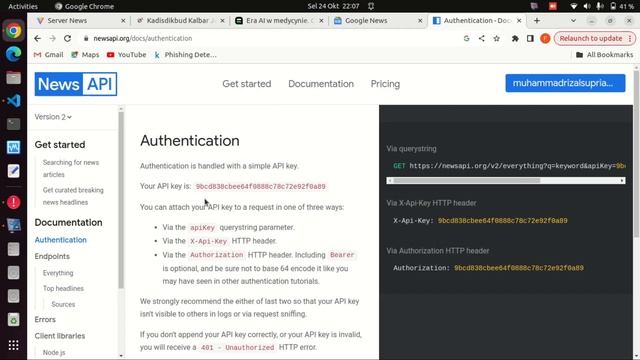Viewport: 640px width, 360px height.
Task: Bookmark this page with star icon
Action: tap(496, 38)
